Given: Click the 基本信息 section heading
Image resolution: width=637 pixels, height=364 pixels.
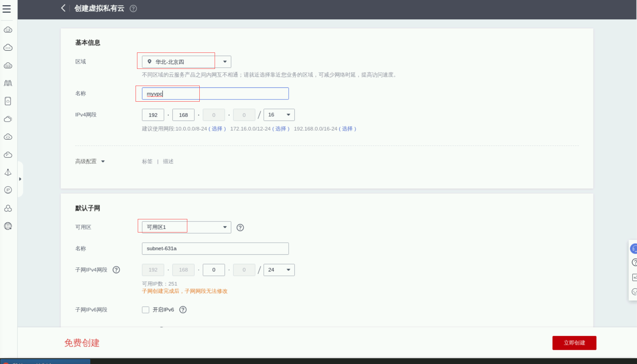Looking at the screenshot, I should click(88, 43).
